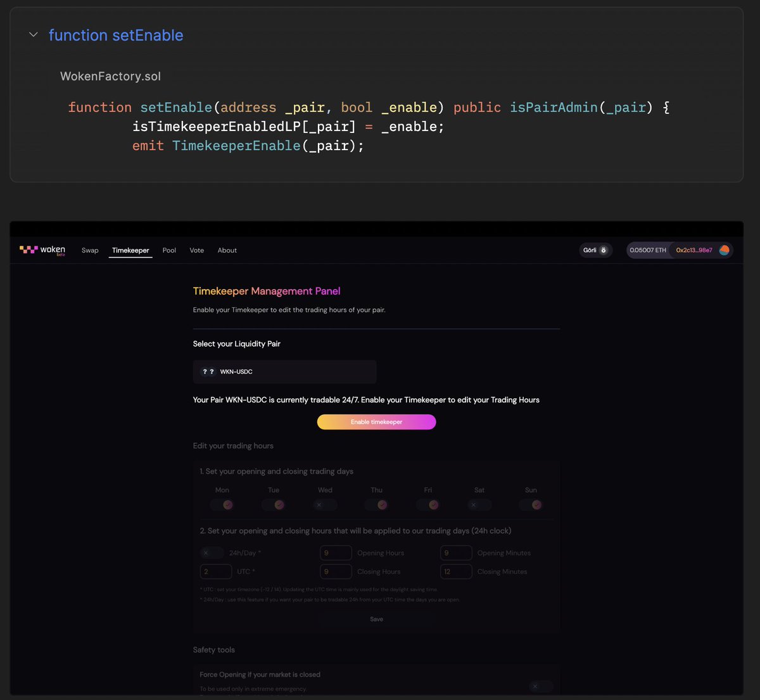Click the 'Select your Liquidity Pair' label
Screen dimensions: 760x700
pyautogui.click(x=237, y=344)
